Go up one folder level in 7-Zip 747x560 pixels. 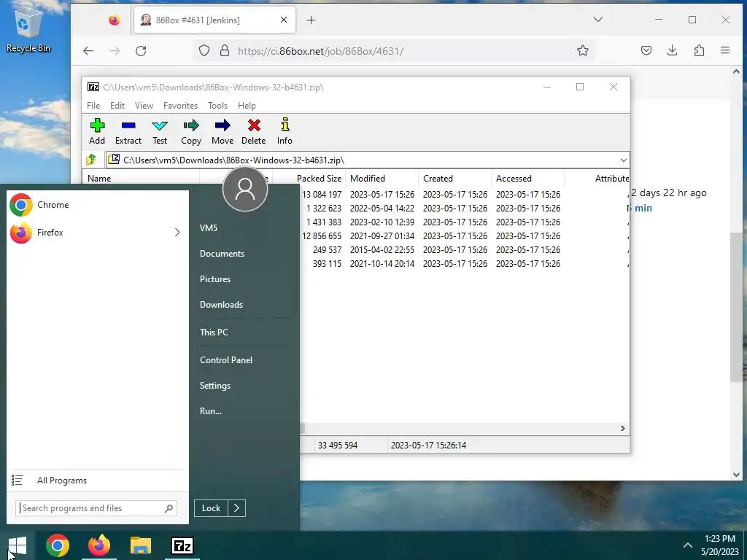click(91, 160)
